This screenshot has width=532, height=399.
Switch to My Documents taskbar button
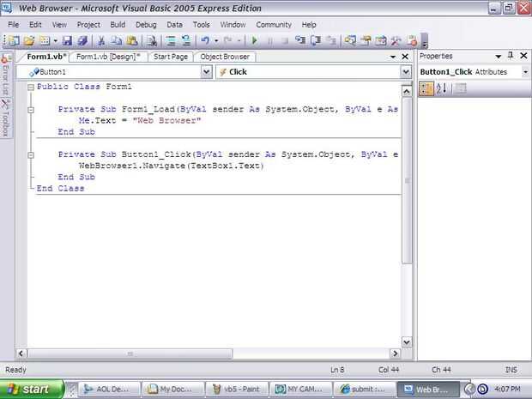click(x=173, y=390)
